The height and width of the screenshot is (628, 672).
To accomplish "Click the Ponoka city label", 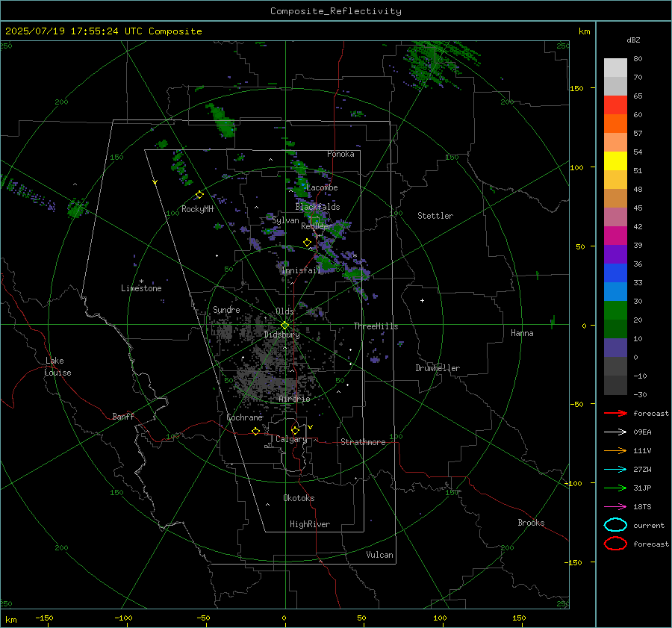I will pos(340,154).
